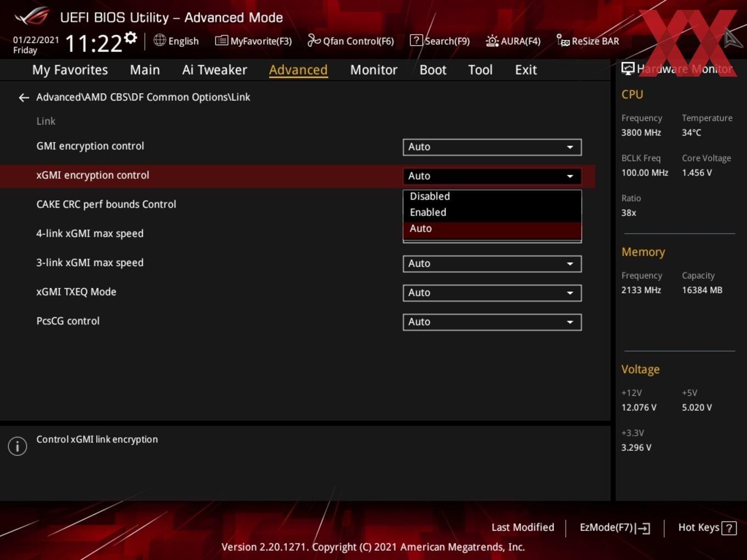Switch to Tool tab
The image size is (747, 560).
(x=480, y=70)
